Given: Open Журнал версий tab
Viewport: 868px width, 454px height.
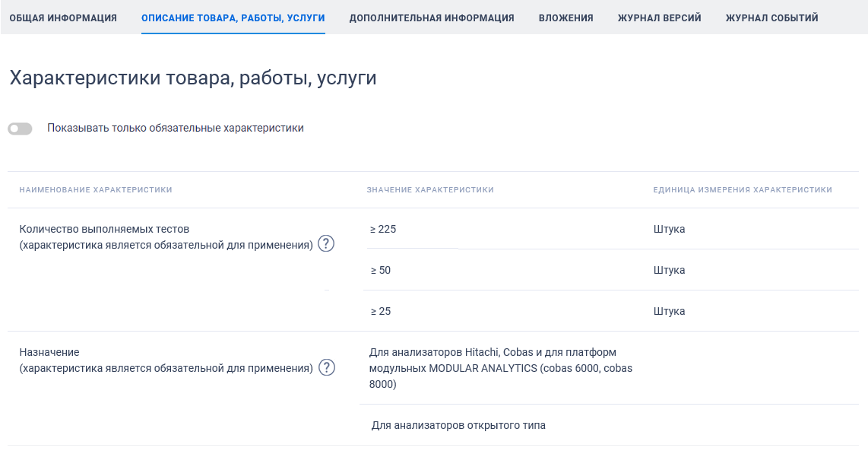Looking at the screenshot, I should [x=659, y=17].
